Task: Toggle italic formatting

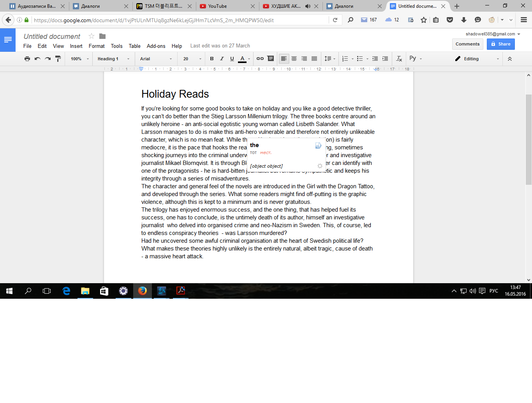Action: tap(222, 59)
